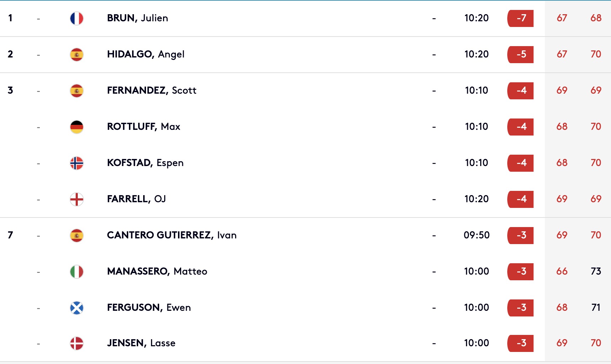This screenshot has width=611, height=364.
Task: Click Manassero's second round score 73
Action: pos(596,271)
